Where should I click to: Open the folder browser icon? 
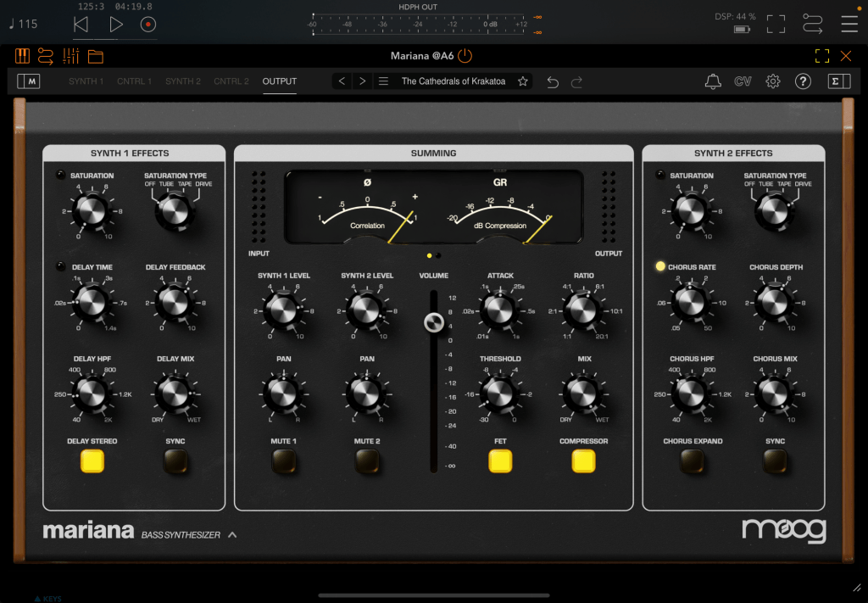[x=95, y=57]
